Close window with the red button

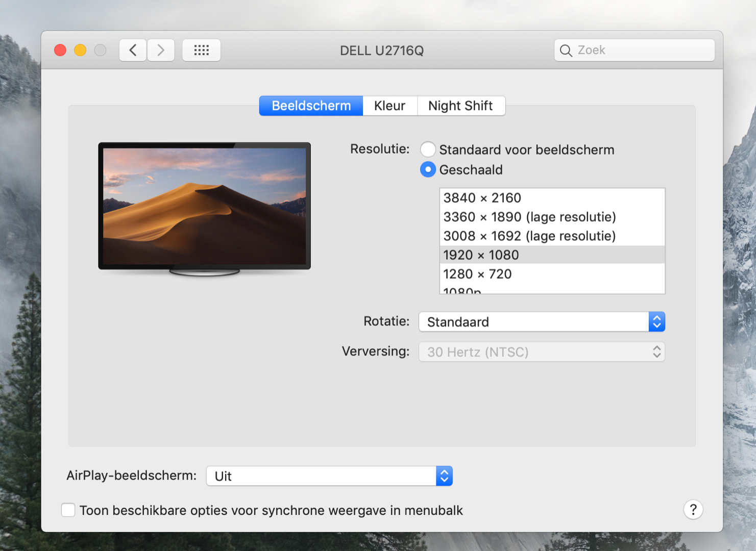pos(60,50)
